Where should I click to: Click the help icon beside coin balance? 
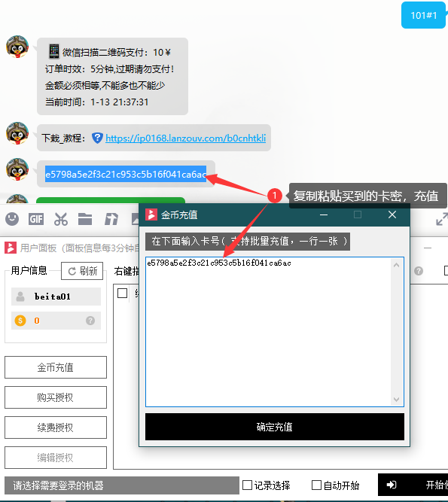click(90, 321)
